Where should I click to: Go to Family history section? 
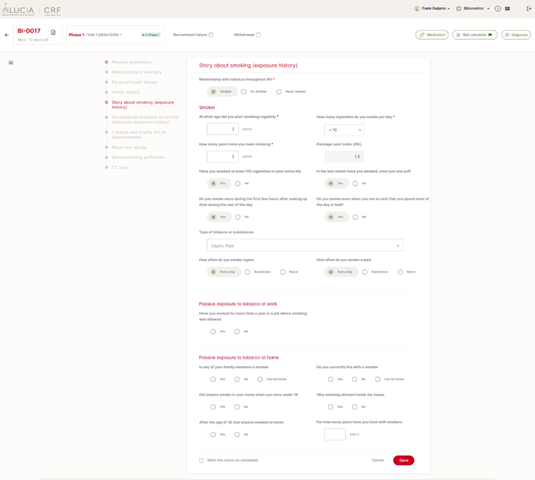(125, 92)
